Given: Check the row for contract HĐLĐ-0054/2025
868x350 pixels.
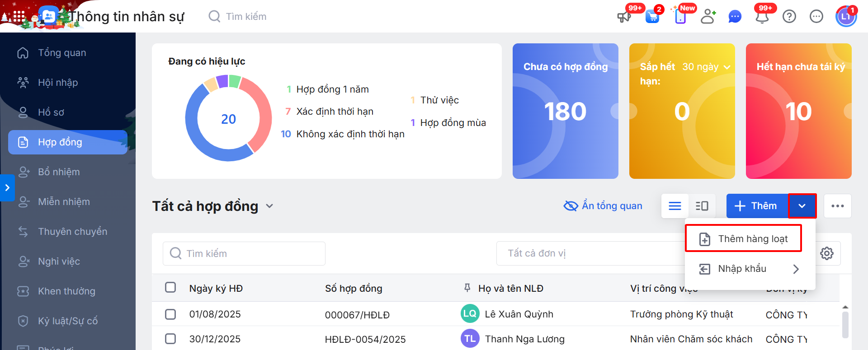Looking at the screenshot, I should pos(170,339).
